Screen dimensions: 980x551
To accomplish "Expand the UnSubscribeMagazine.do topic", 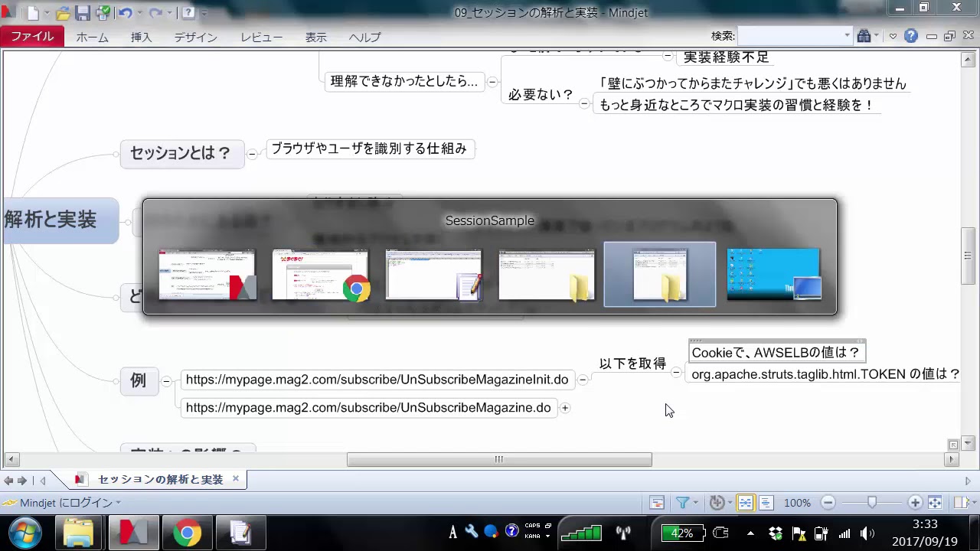I will 565,408.
